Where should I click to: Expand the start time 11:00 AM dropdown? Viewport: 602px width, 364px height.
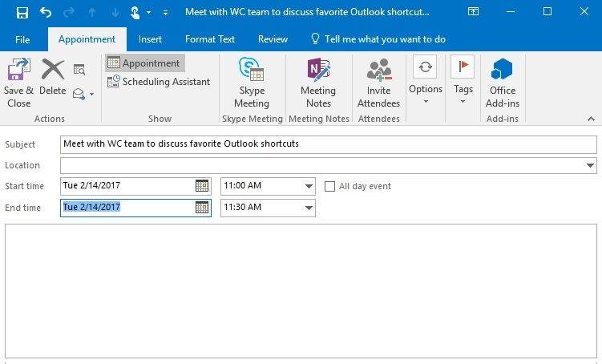[309, 186]
